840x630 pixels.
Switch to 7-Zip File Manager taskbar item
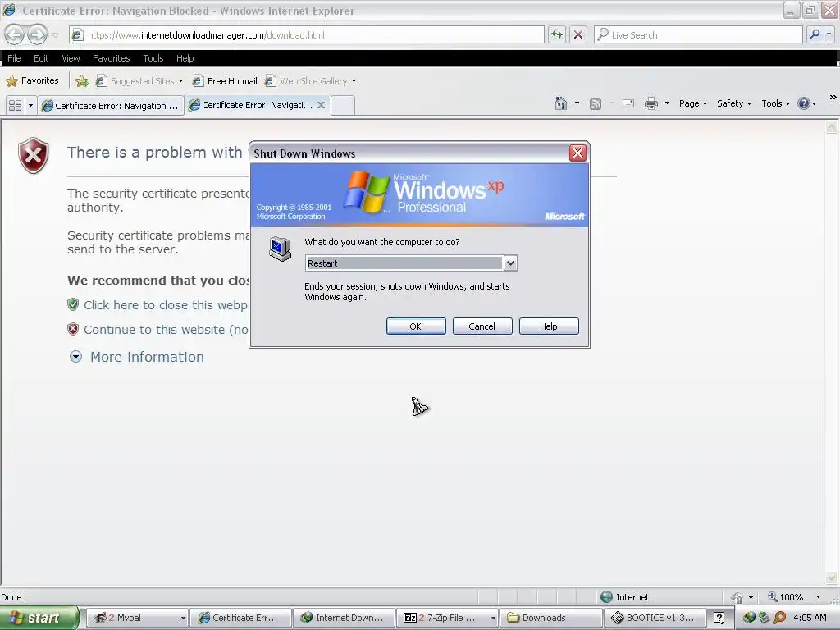coord(447,618)
